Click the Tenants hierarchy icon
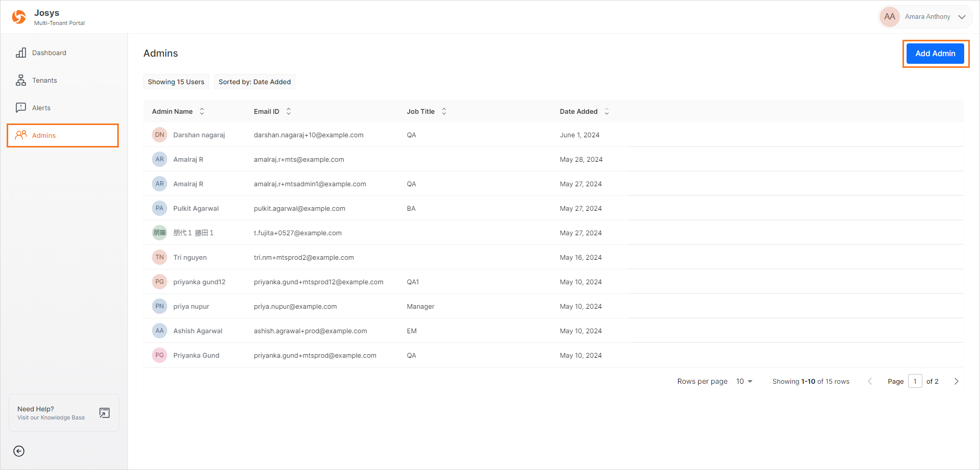 21,80
